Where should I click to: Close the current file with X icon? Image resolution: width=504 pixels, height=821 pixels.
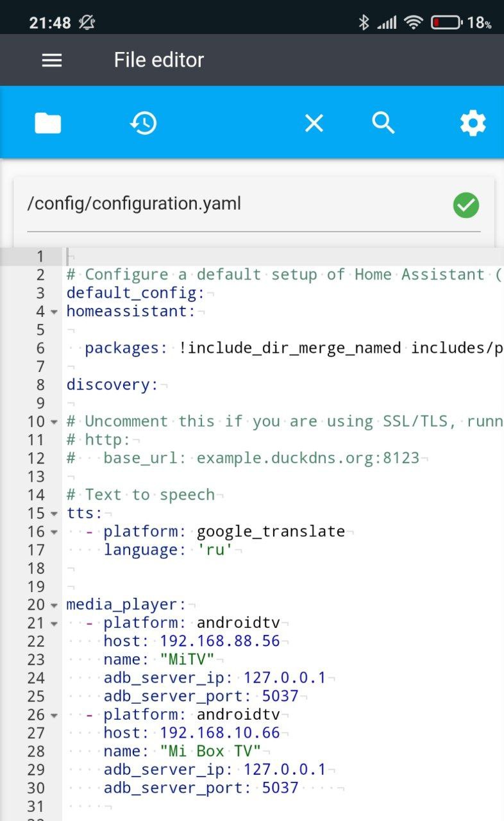[x=314, y=123]
